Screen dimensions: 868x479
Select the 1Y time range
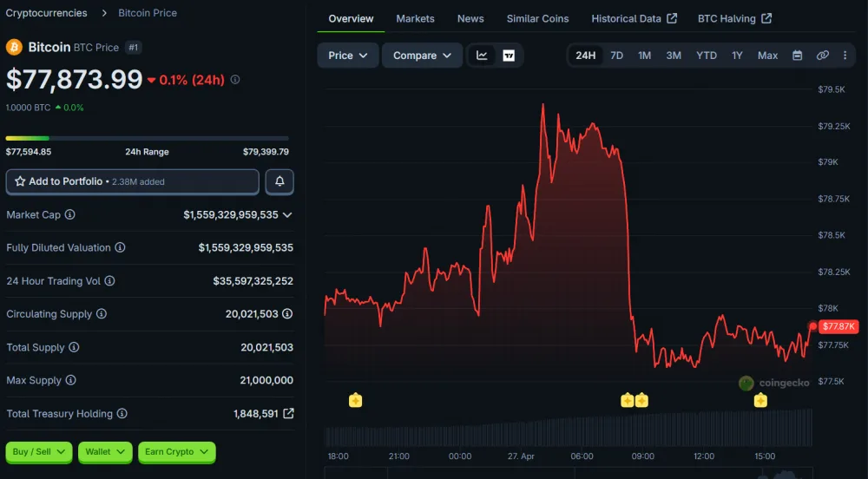737,56
